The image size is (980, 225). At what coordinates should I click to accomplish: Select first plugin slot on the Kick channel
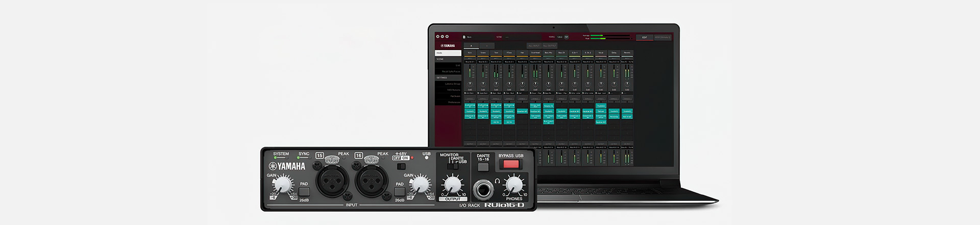[x=470, y=105]
